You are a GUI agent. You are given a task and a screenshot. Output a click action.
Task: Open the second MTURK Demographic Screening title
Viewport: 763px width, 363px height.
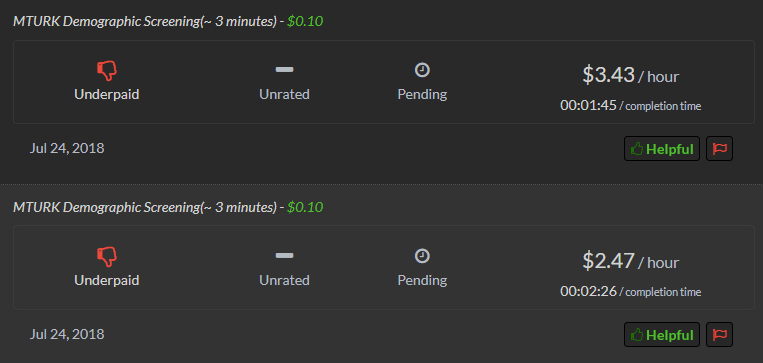[145, 207]
